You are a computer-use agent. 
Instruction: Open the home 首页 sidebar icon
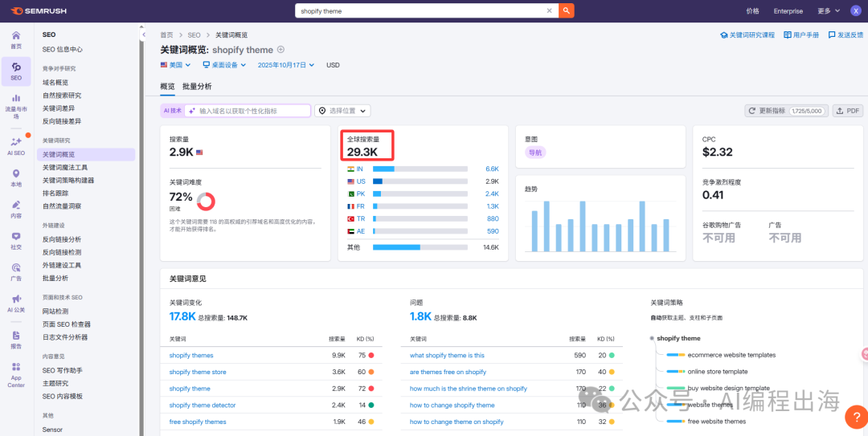(16, 39)
